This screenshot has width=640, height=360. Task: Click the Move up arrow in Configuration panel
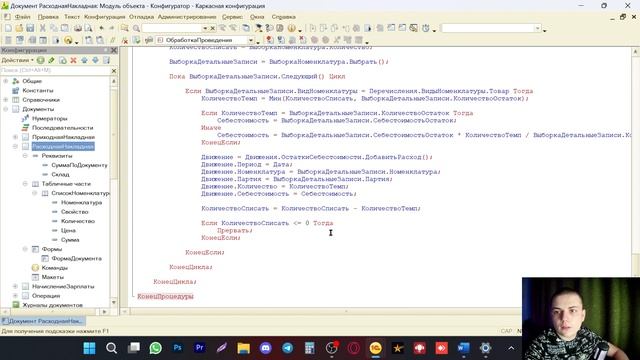84,60
